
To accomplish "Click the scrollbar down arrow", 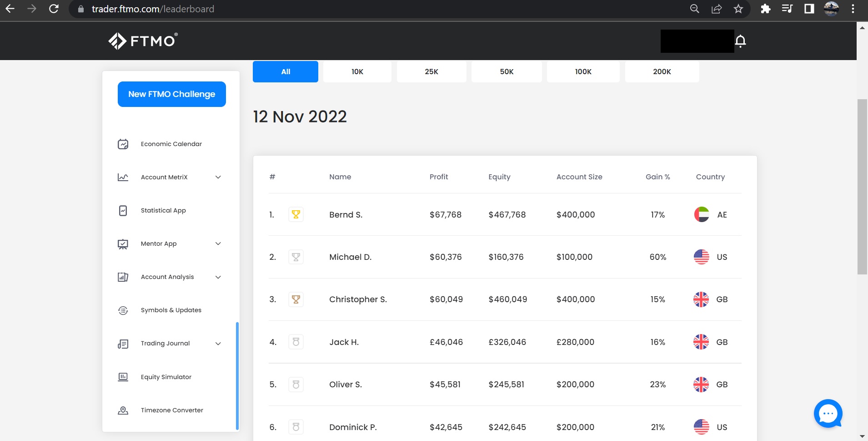I will pyautogui.click(x=862, y=436).
